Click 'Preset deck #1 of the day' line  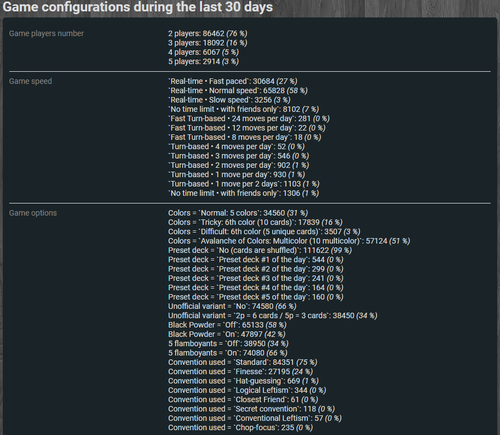(x=256, y=259)
